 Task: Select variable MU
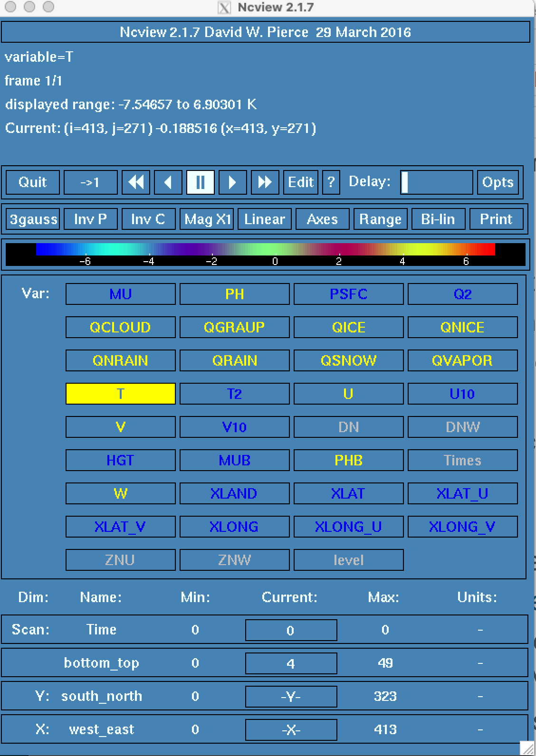121,294
